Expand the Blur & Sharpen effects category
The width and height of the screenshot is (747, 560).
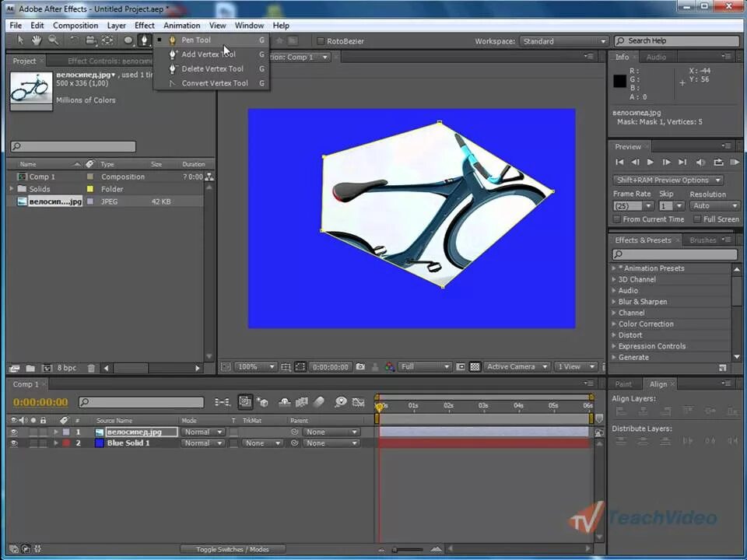tap(614, 302)
